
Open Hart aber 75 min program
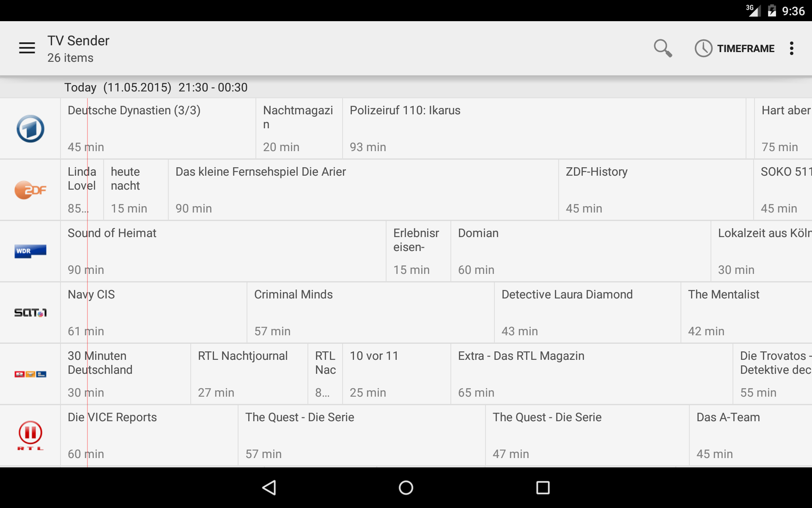[x=783, y=129]
